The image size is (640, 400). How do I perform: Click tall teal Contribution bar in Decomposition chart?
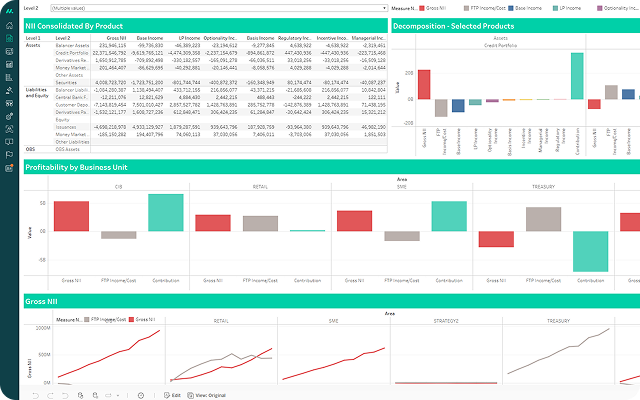tap(577, 76)
